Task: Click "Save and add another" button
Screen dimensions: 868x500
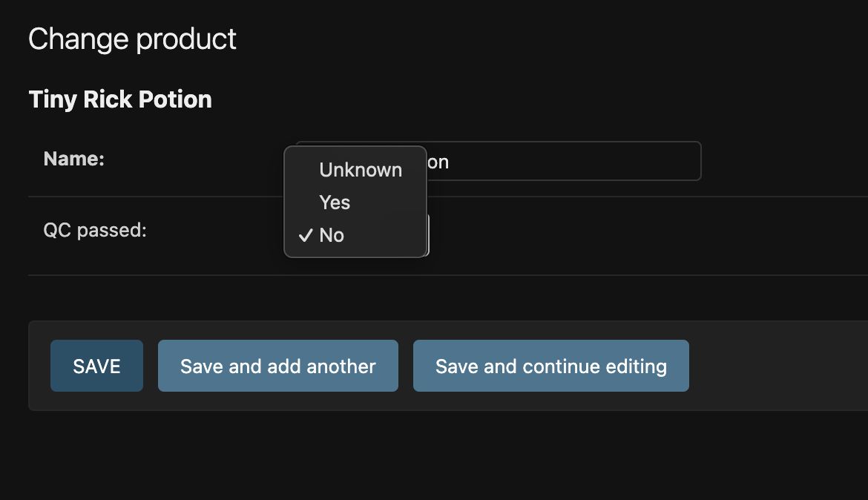Action: tap(278, 366)
